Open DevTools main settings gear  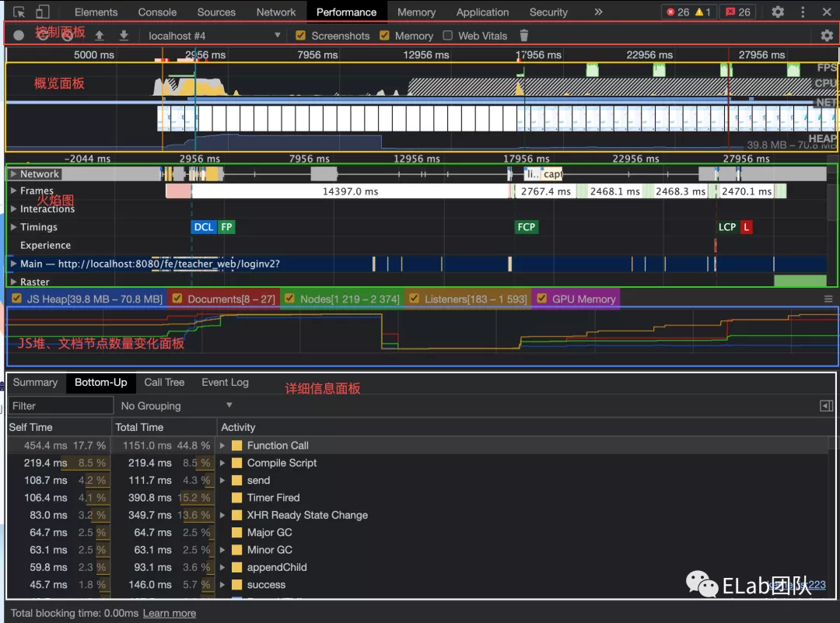(x=778, y=12)
